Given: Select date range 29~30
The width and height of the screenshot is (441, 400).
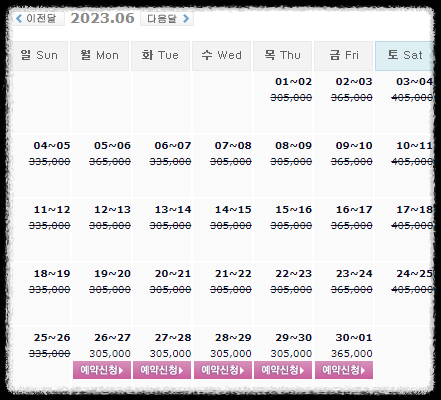Looking at the screenshot, I should pos(293,338).
